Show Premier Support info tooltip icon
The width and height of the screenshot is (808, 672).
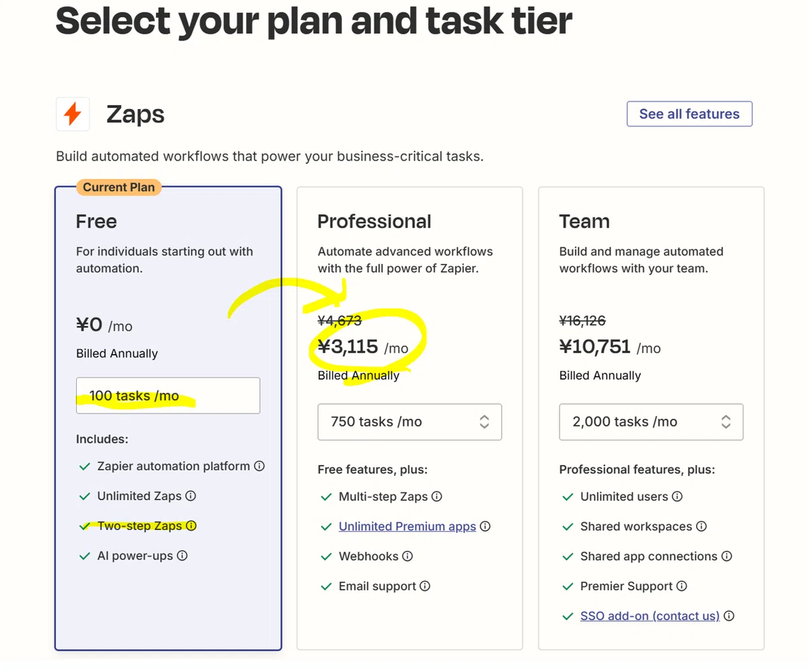point(681,586)
